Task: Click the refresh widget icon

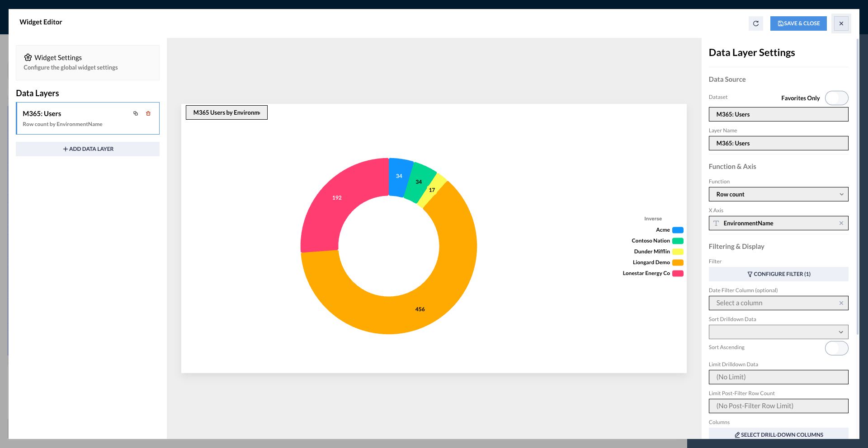Action: click(756, 23)
